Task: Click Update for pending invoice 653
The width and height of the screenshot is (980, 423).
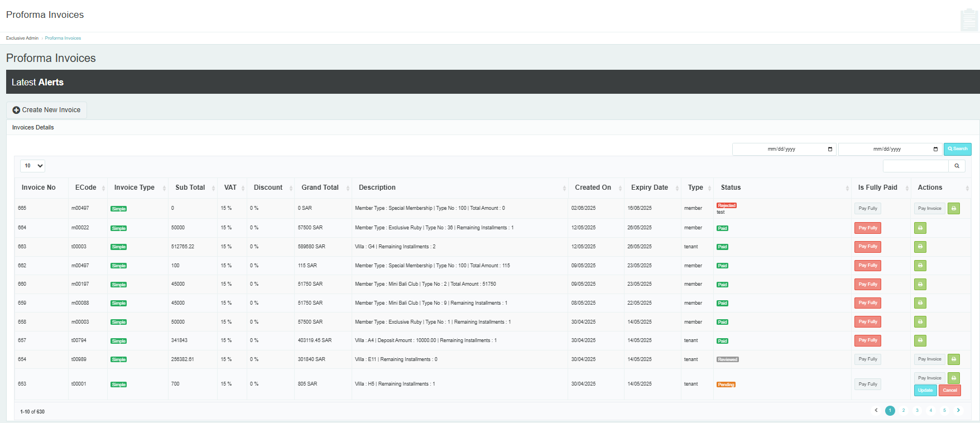Action: click(925, 391)
